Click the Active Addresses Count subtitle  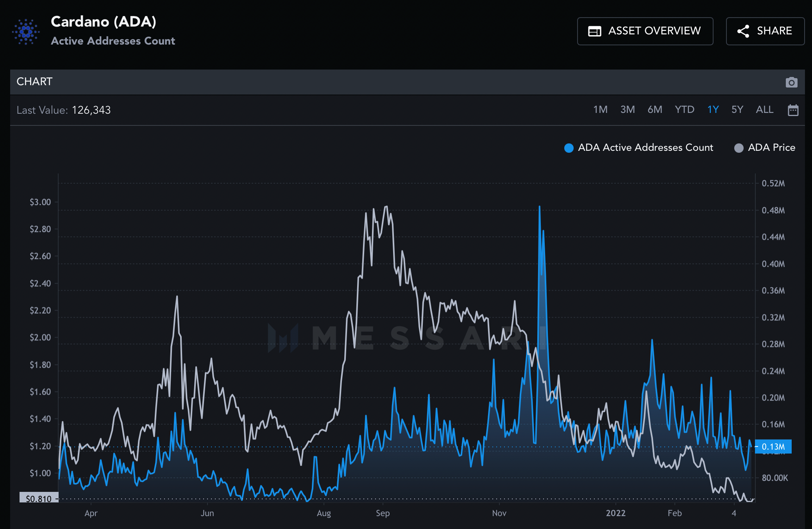(113, 41)
